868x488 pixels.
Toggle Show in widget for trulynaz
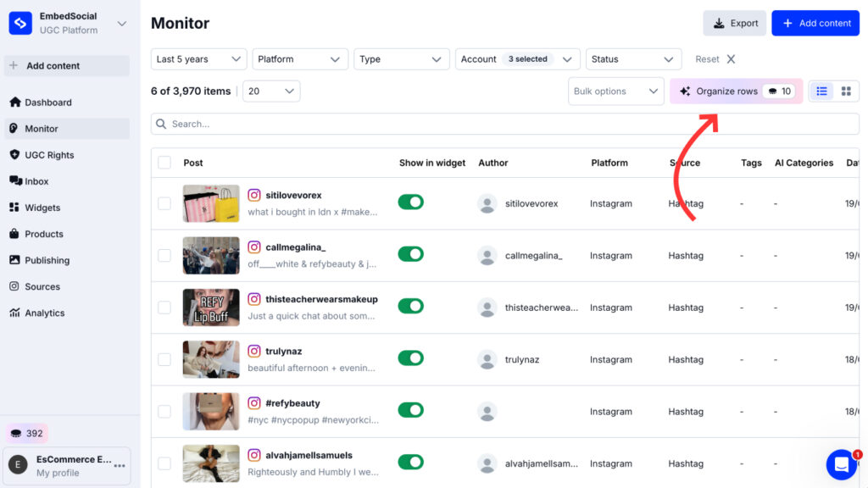pos(411,358)
